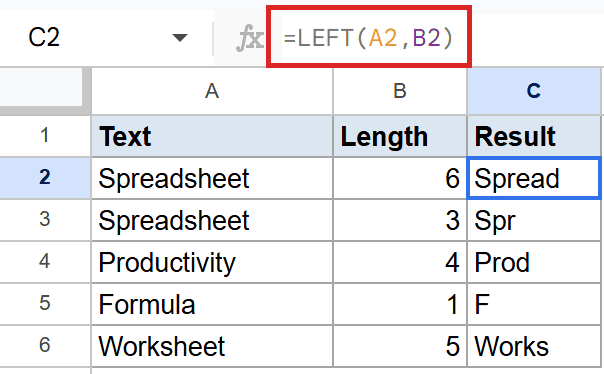The height and width of the screenshot is (374, 604).
Task: Select the 'Spr' result cell
Action: click(x=534, y=220)
